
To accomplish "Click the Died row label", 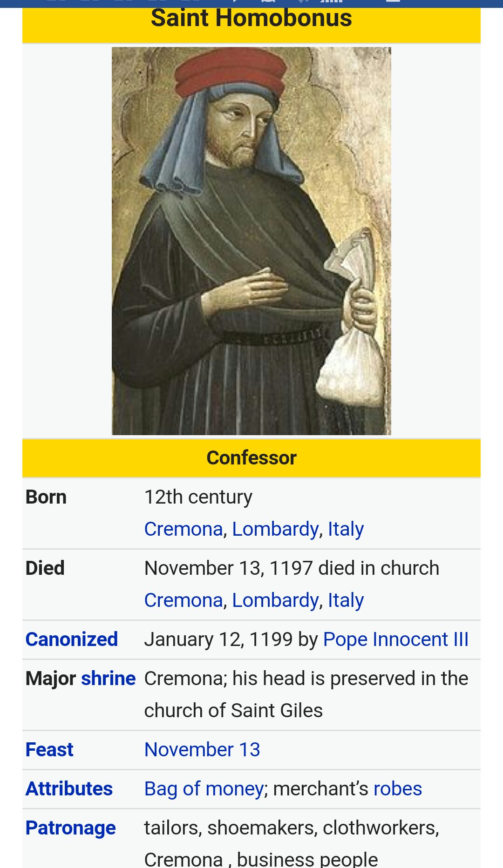I will point(45,568).
